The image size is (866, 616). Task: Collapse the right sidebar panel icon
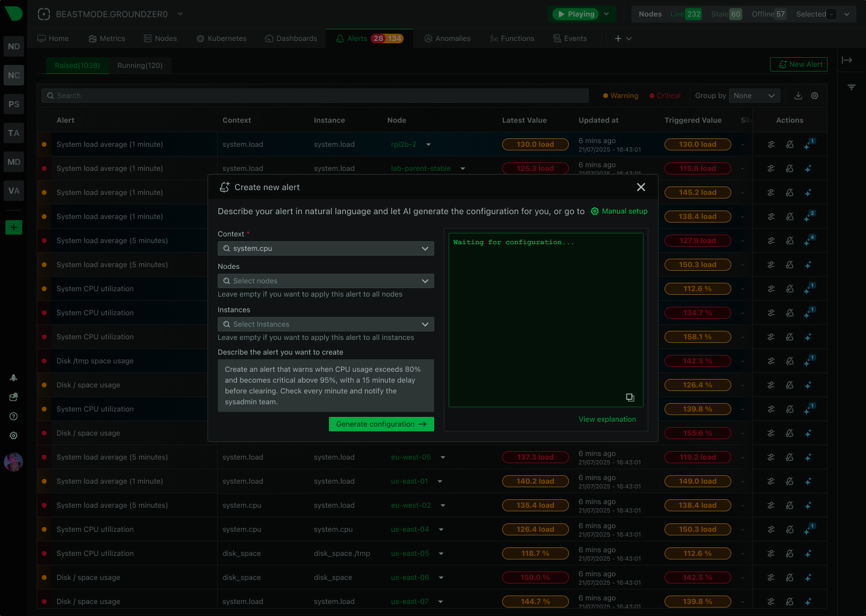click(847, 60)
